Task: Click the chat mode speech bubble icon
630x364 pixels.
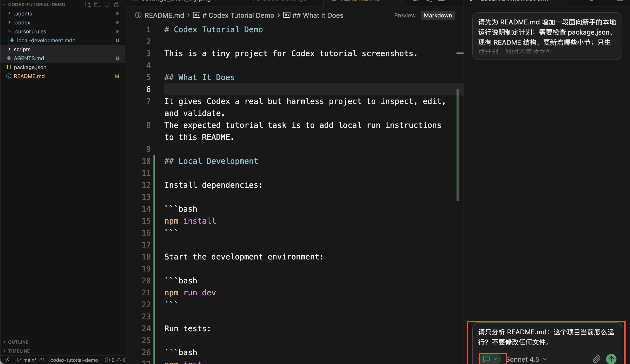Action: coord(486,359)
